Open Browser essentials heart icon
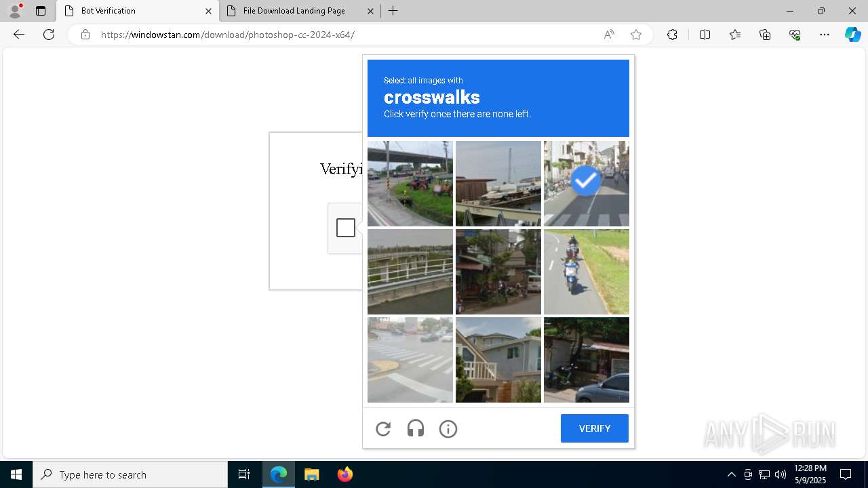Screen dimensions: 868x488 [x=795, y=35]
